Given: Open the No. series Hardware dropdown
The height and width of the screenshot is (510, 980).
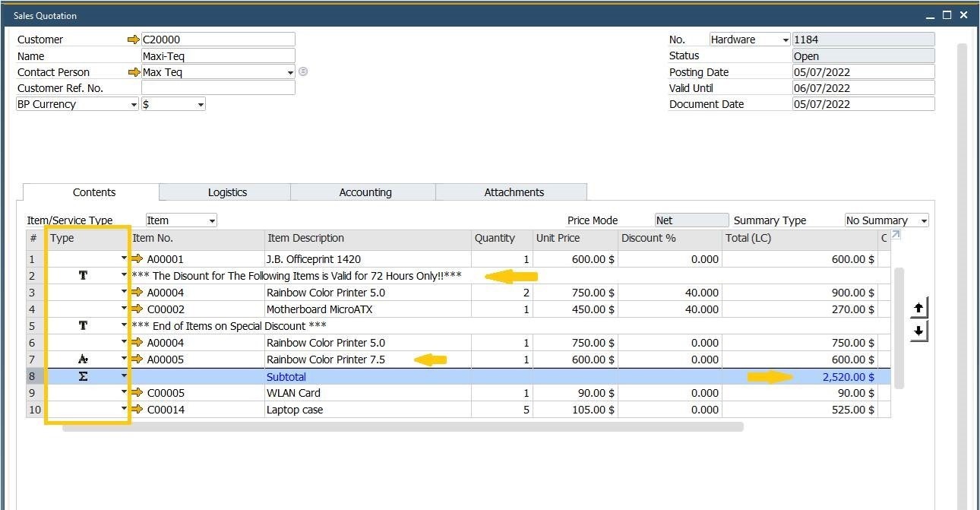Looking at the screenshot, I should pyautogui.click(x=785, y=40).
